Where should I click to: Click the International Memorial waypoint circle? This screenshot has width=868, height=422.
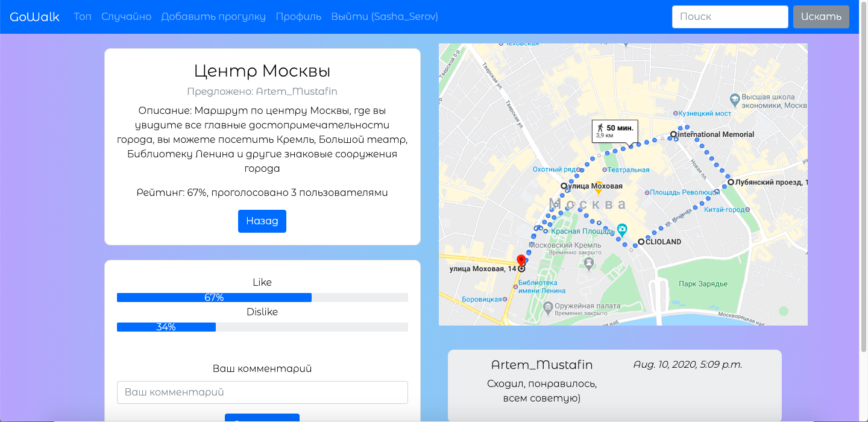coord(673,134)
